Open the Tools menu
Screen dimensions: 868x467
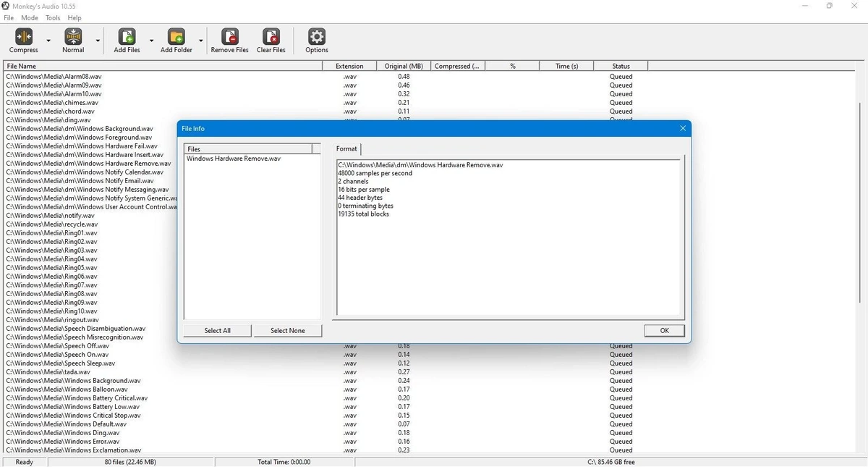click(x=53, y=17)
